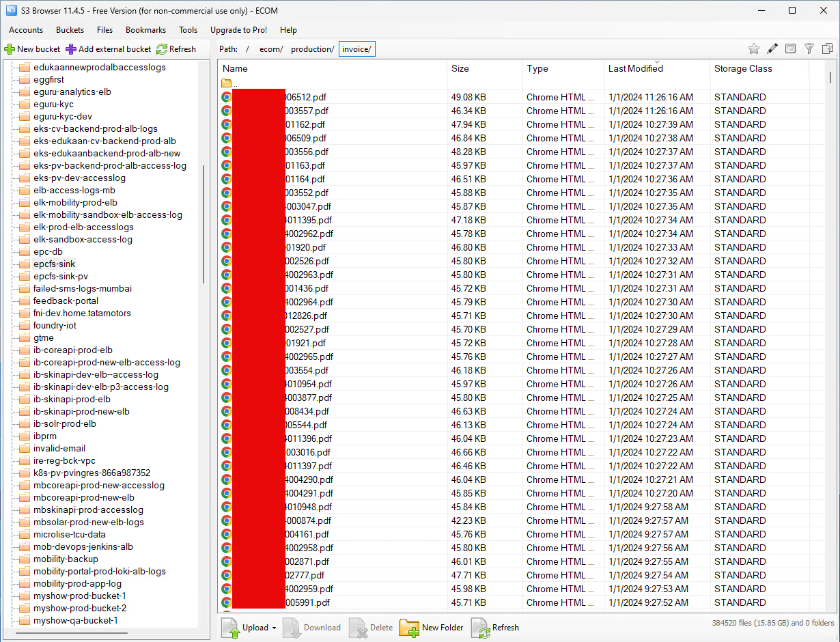840x642 pixels.
Task: Open the Bookmarks menu
Action: pos(145,30)
